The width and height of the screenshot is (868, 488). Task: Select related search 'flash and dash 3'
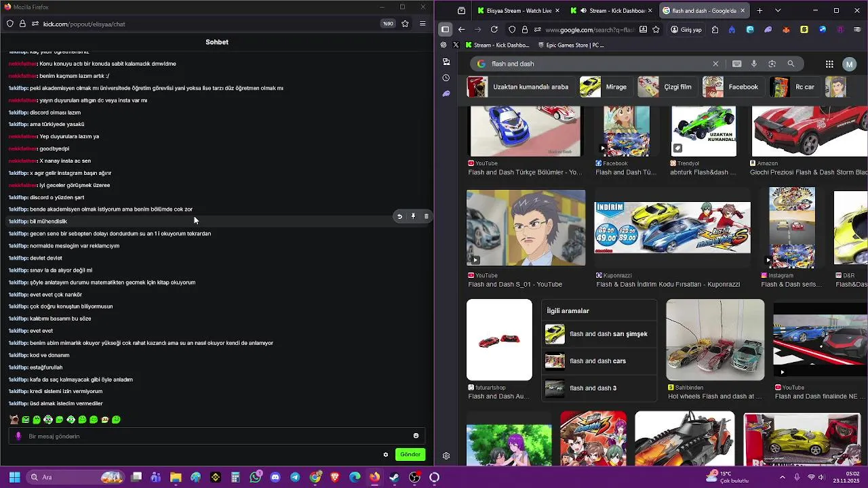(599, 388)
